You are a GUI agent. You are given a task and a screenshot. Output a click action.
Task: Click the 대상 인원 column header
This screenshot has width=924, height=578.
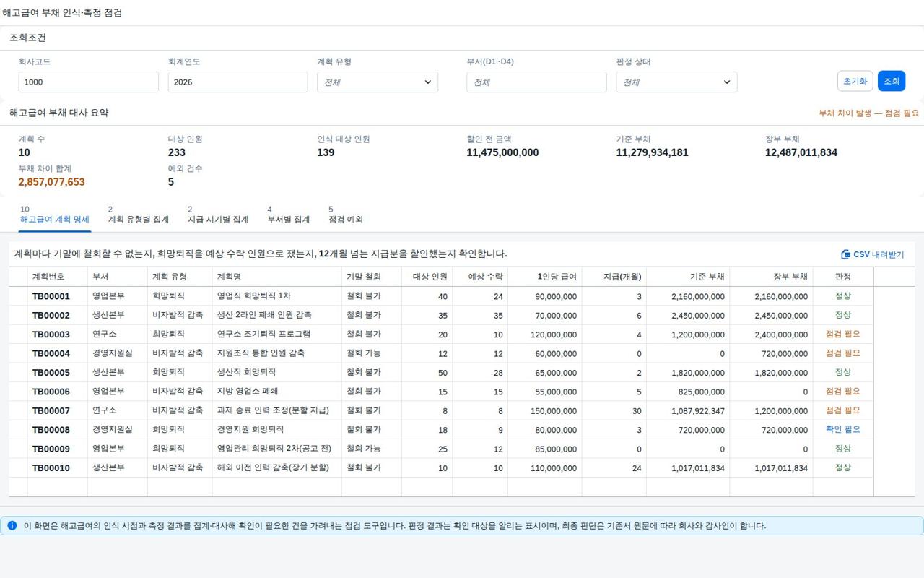[427, 277]
